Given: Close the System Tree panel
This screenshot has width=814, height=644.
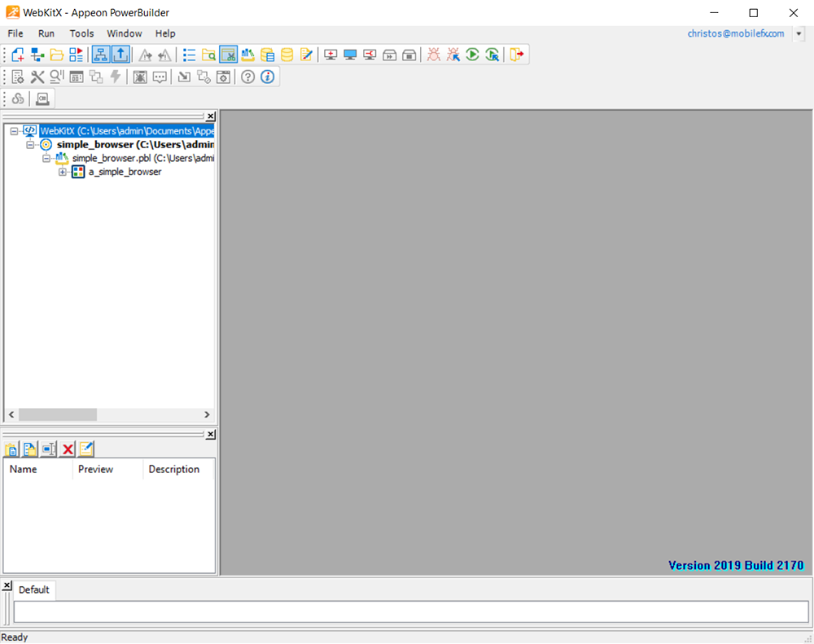Looking at the screenshot, I should coord(211,116).
